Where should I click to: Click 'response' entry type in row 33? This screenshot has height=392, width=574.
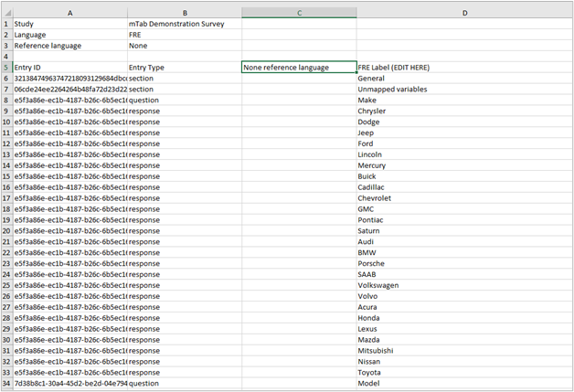click(x=185, y=372)
